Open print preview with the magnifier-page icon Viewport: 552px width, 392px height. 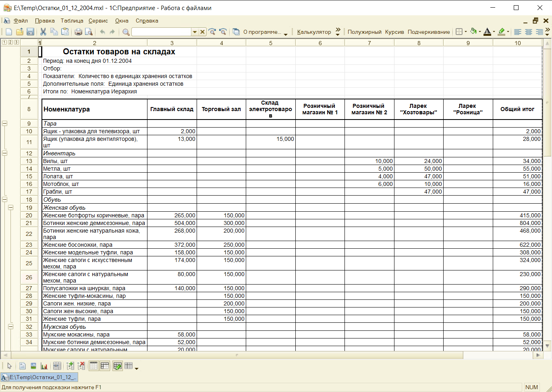click(x=89, y=32)
